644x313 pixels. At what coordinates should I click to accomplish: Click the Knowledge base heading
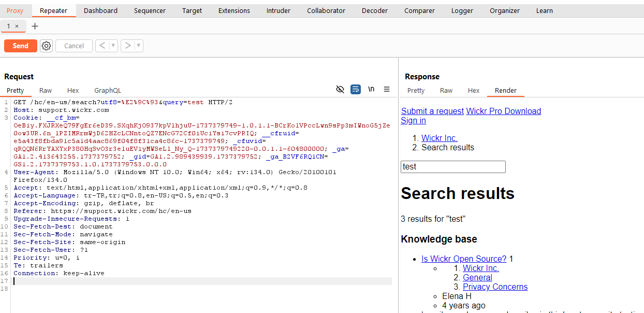[x=439, y=239]
